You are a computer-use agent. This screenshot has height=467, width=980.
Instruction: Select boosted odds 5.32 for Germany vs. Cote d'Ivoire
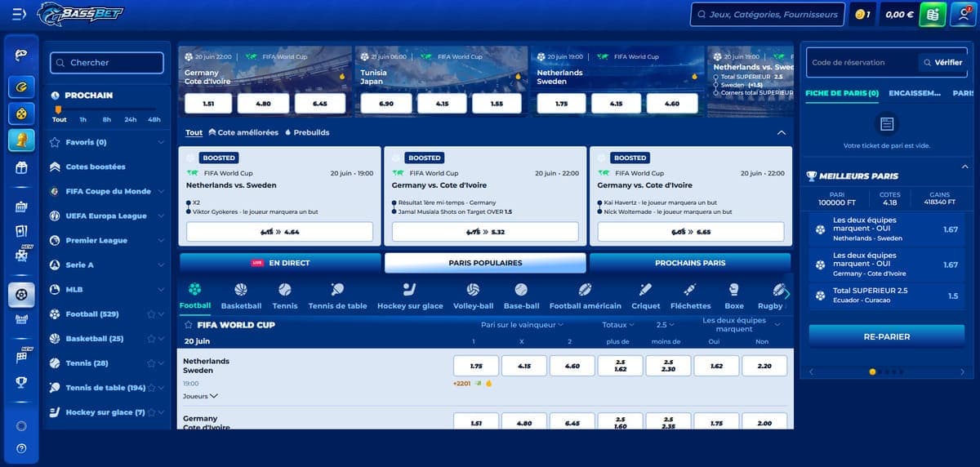point(485,232)
